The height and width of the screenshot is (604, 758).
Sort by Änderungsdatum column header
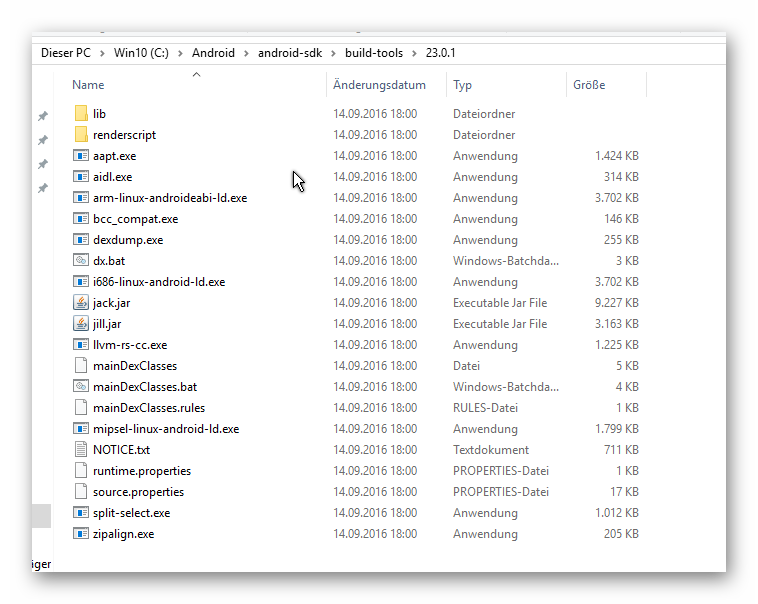coord(379,85)
